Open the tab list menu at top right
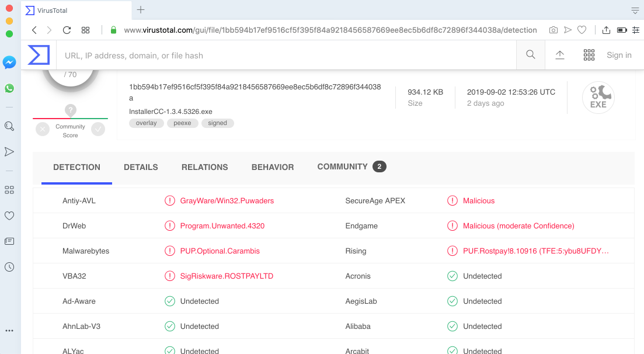The height and width of the screenshot is (354, 644). pos(635,11)
